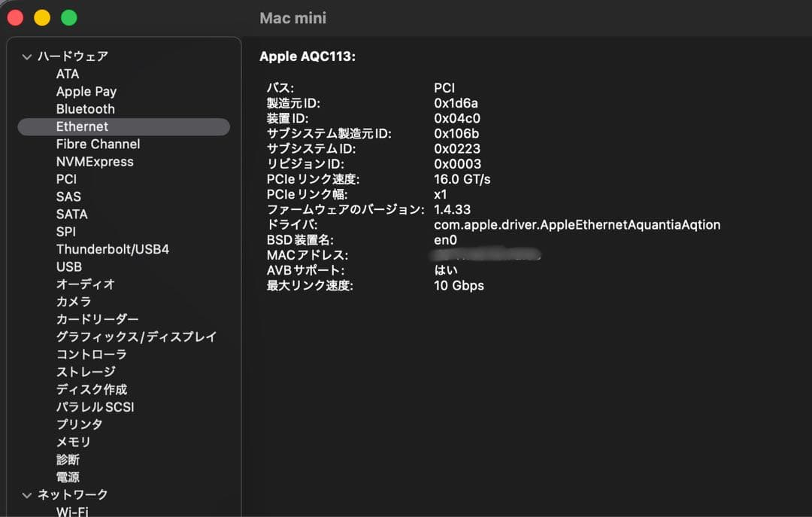The width and height of the screenshot is (812, 517).
Task: Click the blurred MAC address value
Action: [x=485, y=254]
